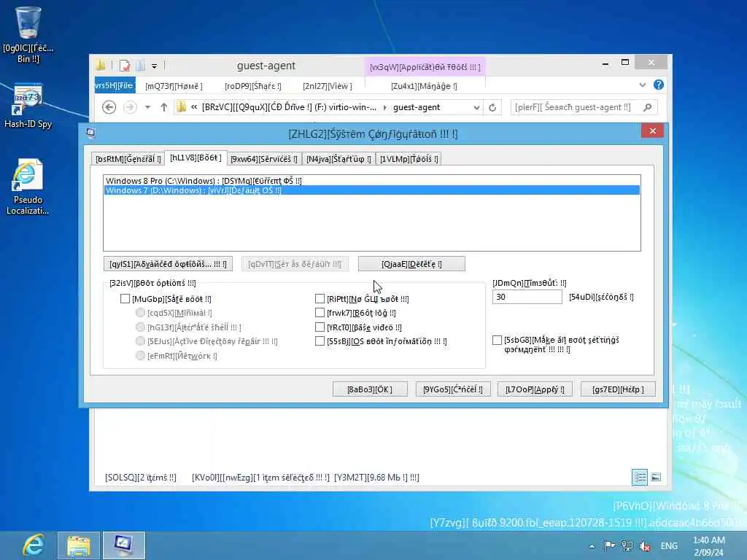This screenshot has width=747, height=560.
Task: Click Apply in System Configuration
Action: (535, 389)
